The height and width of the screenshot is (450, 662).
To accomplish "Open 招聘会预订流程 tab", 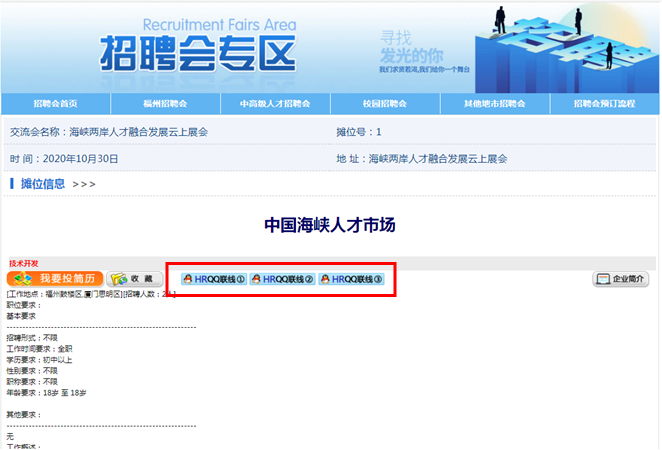I will tap(605, 104).
